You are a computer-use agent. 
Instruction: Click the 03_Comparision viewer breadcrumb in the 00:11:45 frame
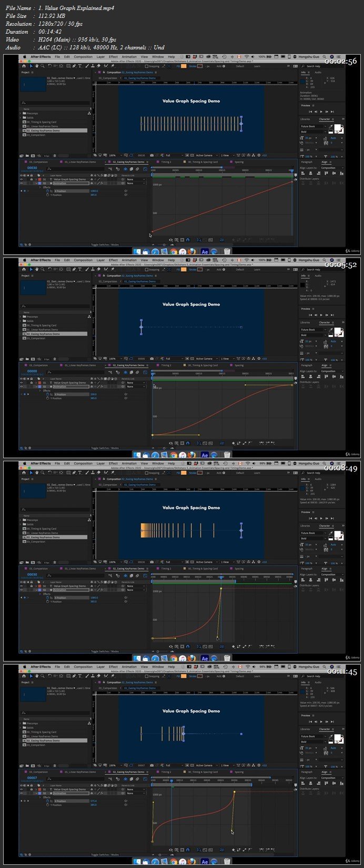pos(108,688)
